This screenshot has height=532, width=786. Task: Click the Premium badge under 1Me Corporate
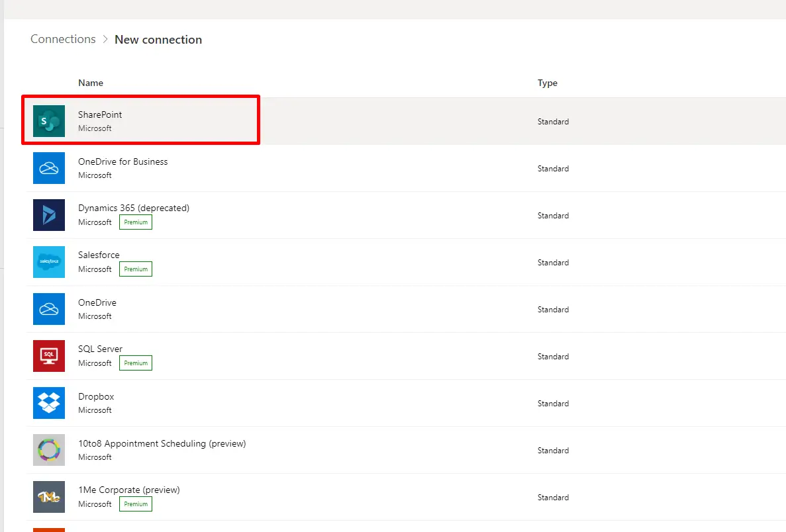pyautogui.click(x=136, y=504)
